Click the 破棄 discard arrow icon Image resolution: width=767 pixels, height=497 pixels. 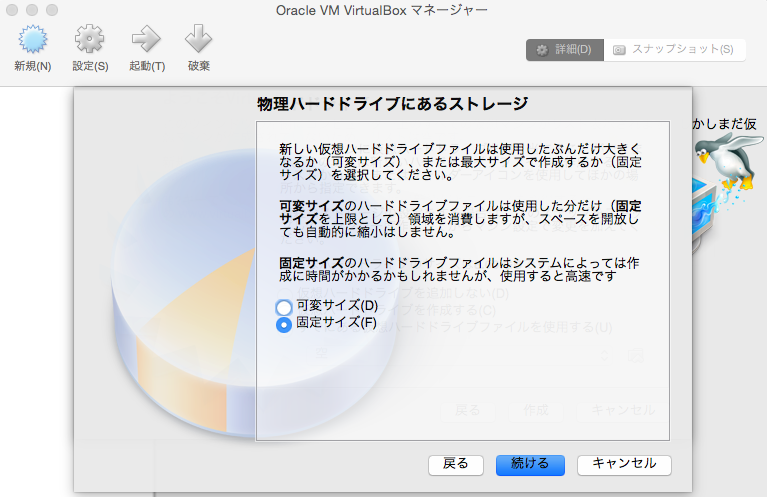coord(199,39)
